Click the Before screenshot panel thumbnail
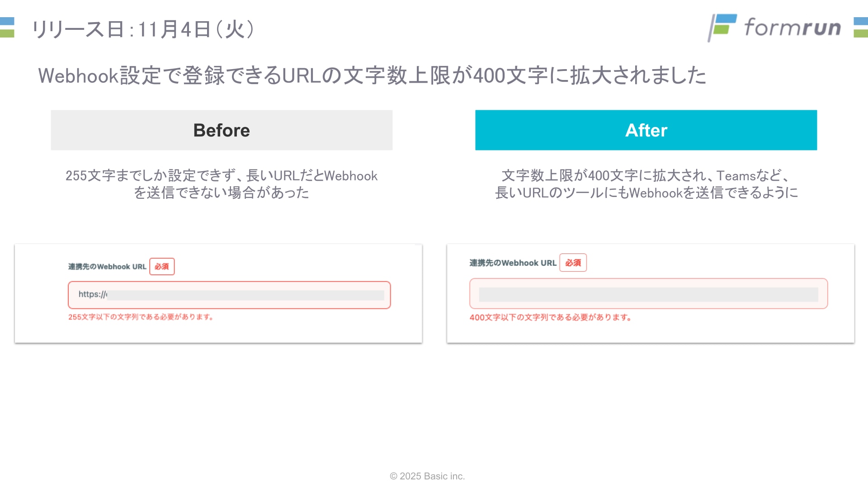 [218, 293]
